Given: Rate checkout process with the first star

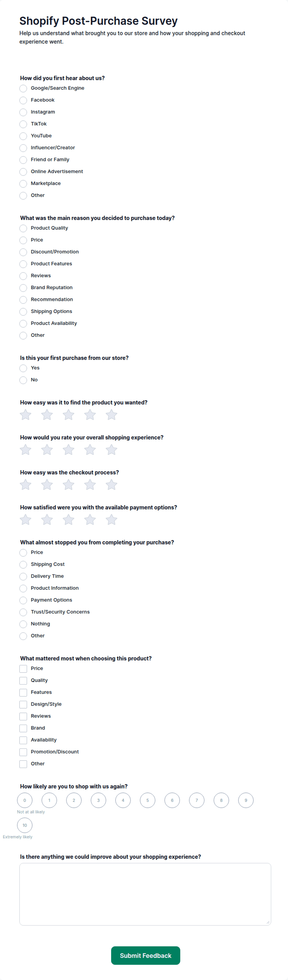Looking at the screenshot, I should (25, 485).
